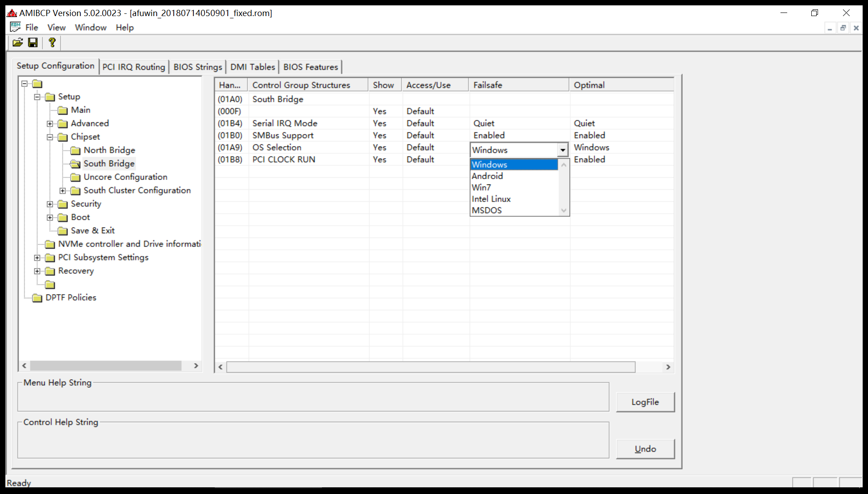Click the Undo button

click(646, 448)
